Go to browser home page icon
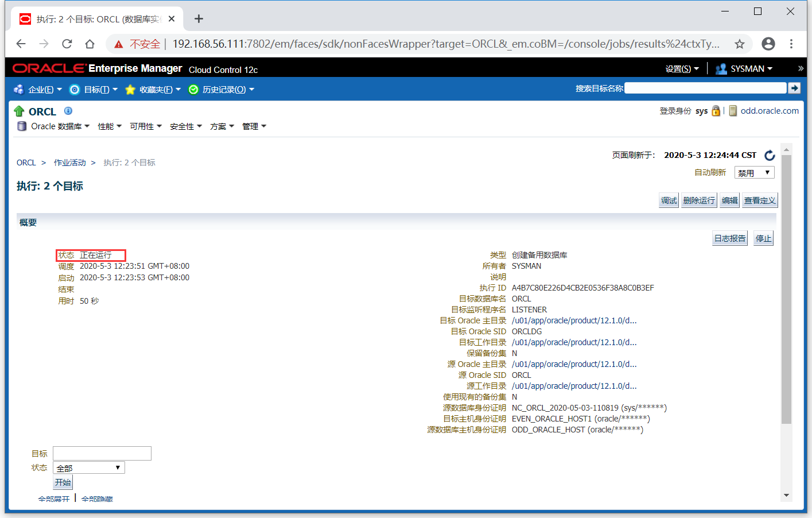 tap(90, 44)
